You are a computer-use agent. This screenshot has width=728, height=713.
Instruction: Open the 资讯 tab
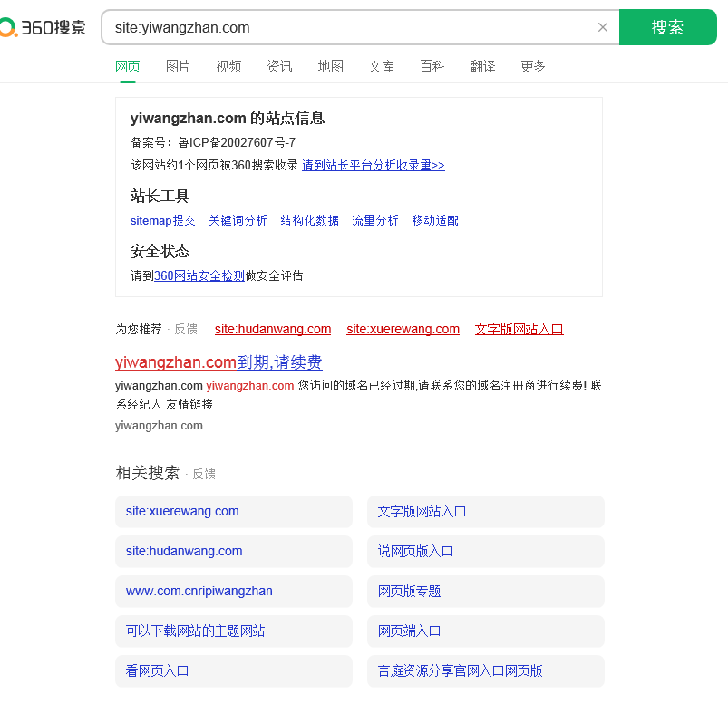pyautogui.click(x=279, y=67)
